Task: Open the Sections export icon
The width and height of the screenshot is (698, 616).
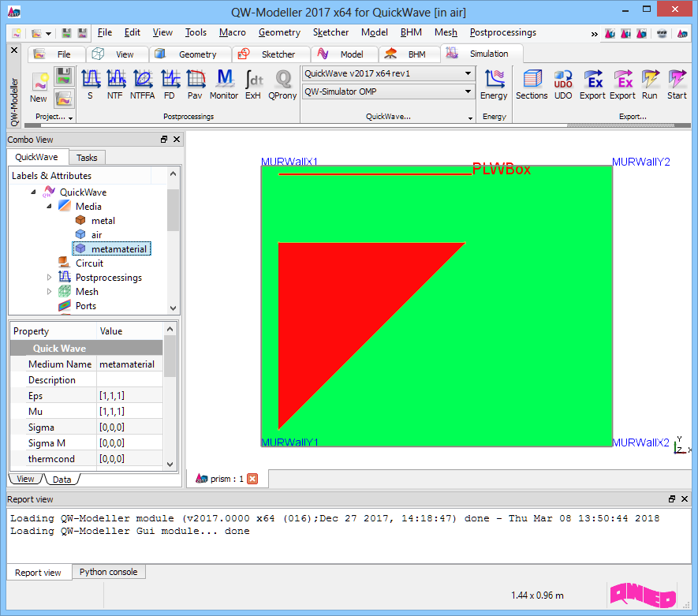Action: pyautogui.click(x=532, y=84)
